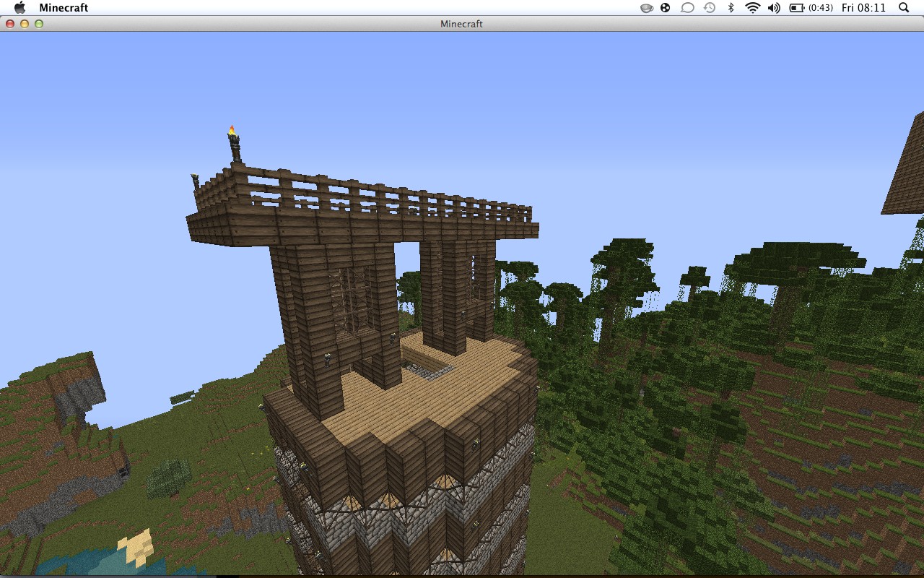Viewport: 924px width, 578px height.
Task: Click the torch atop the wooden tower
Action: tap(235, 134)
